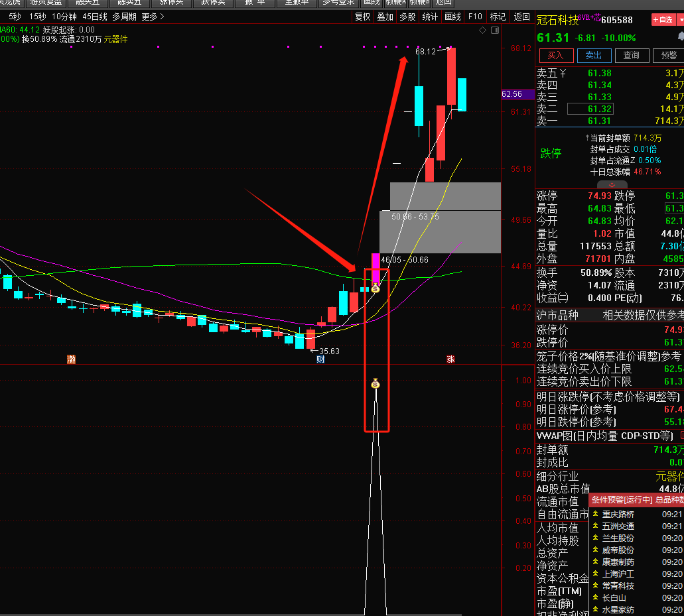This screenshot has height=616, width=684.
Task: Open the dropdown arrow next to +自选
Action: (x=681, y=20)
